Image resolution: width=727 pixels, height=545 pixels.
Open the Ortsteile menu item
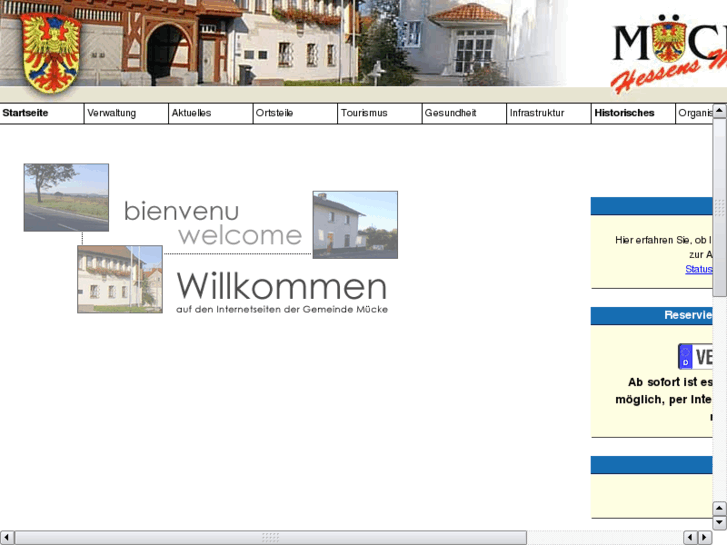[295, 113]
